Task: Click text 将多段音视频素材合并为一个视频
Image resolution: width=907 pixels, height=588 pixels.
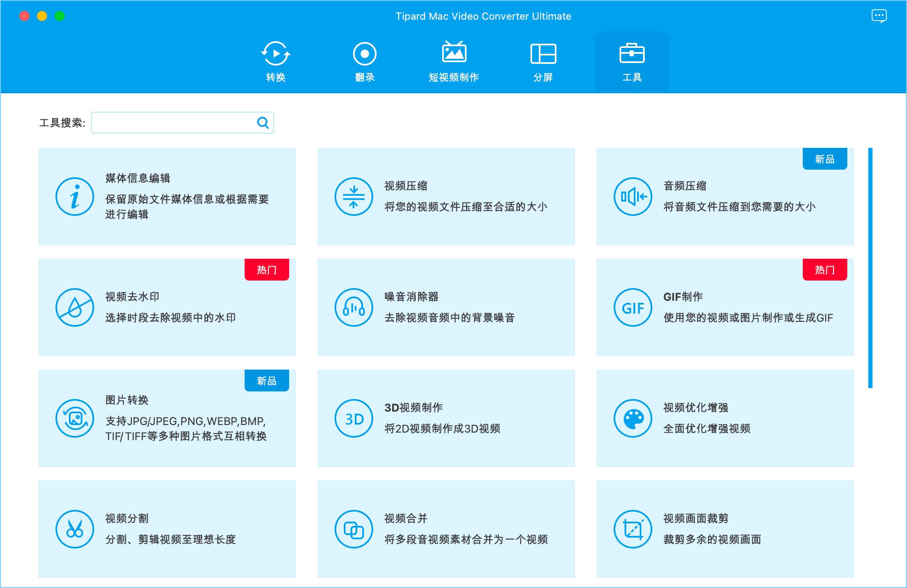Action: (466, 539)
